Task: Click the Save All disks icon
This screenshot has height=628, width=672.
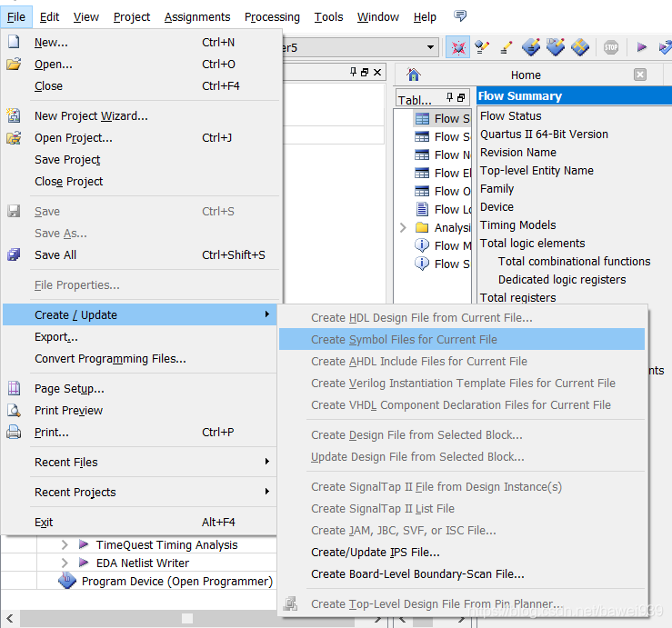Action: [14, 254]
